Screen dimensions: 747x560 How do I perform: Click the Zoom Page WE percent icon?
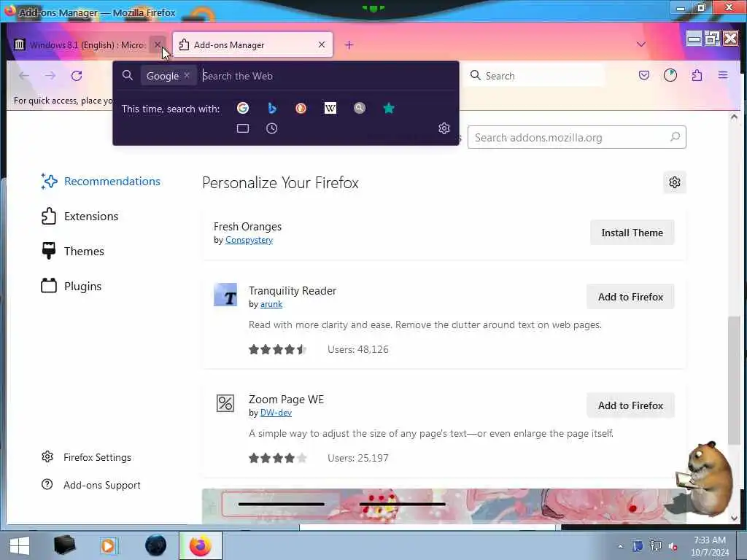[x=225, y=403]
